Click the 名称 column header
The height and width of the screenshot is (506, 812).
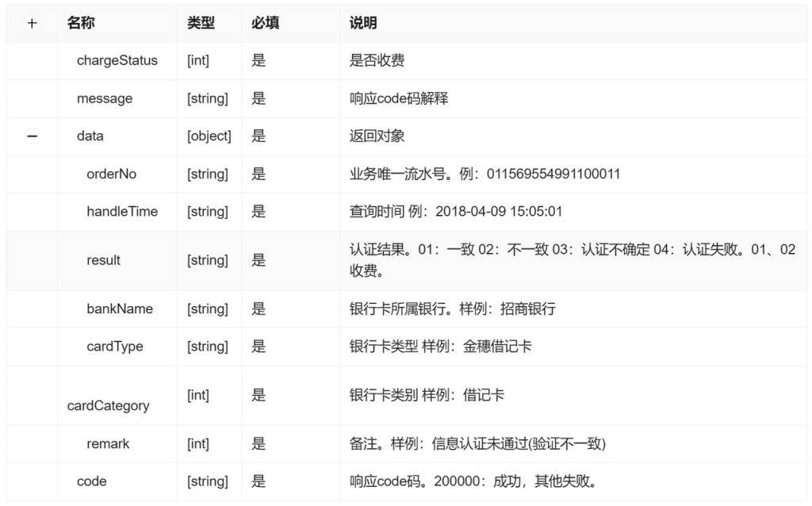(81, 24)
